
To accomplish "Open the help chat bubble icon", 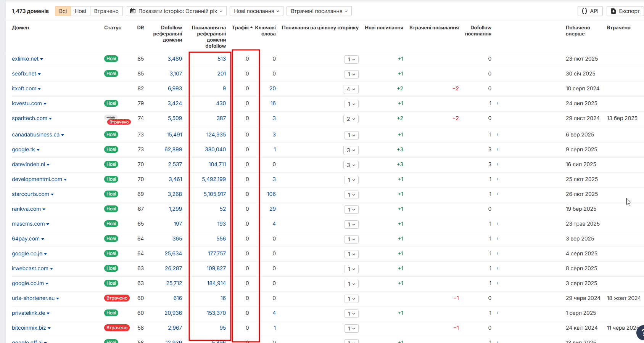I will tap(641, 332).
